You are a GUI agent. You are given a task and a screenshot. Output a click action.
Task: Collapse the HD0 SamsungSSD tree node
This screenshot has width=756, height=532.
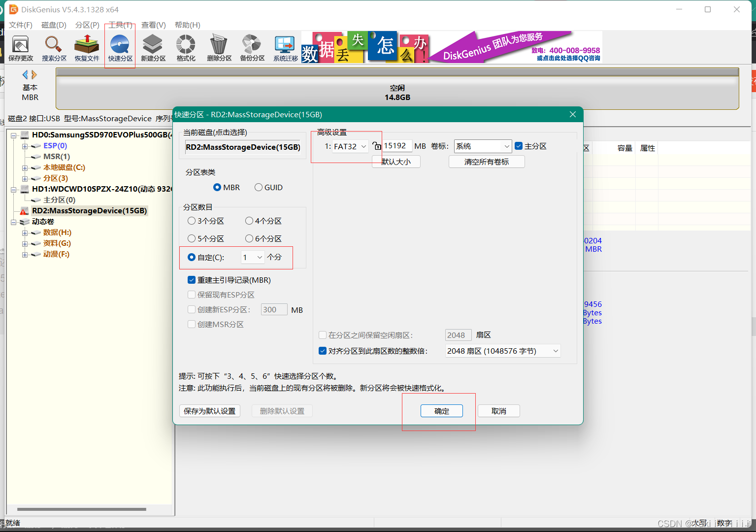point(14,135)
